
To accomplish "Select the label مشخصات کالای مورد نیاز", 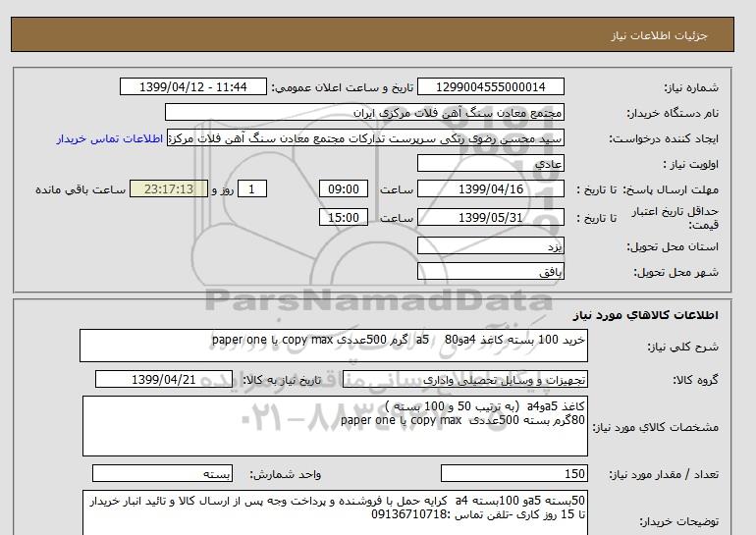I will [x=656, y=427].
